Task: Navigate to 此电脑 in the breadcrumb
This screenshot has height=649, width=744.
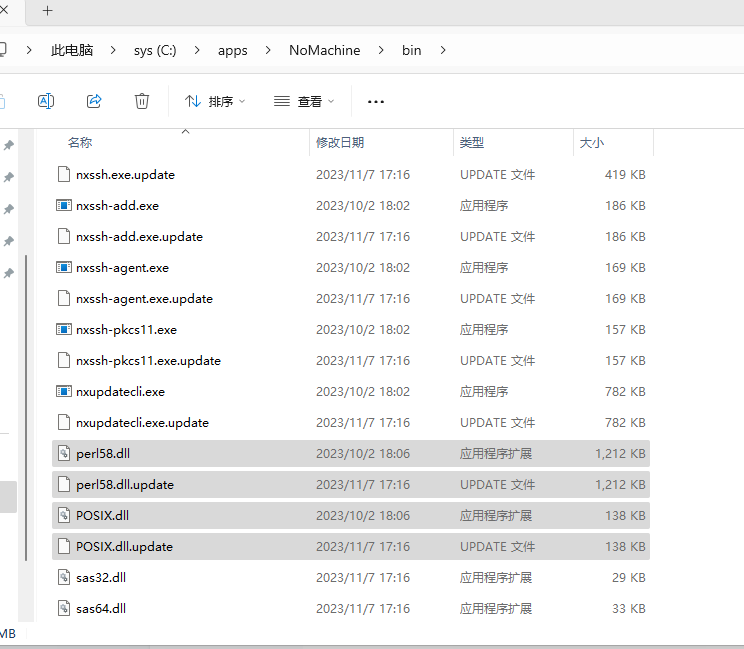Action: tap(72, 50)
